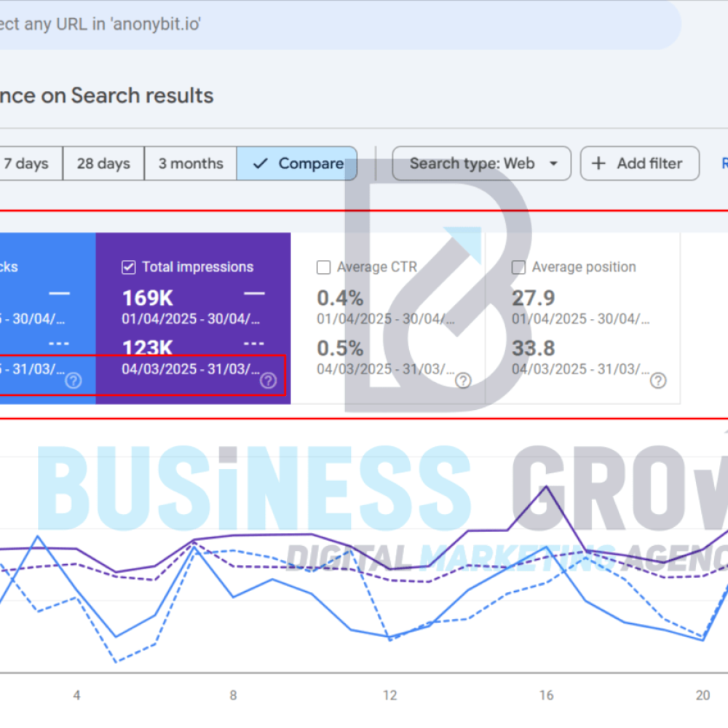
Task: Click x-axis label 12 on chart
Action: click(x=390, y=695)
